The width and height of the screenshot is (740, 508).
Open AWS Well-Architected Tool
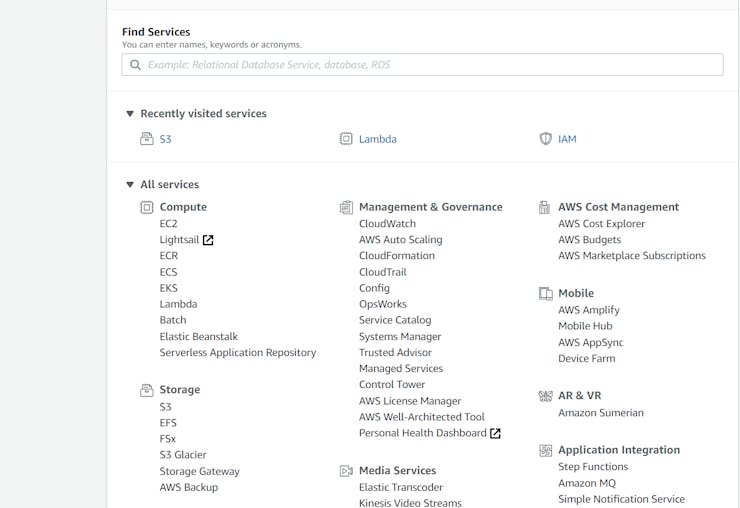click(422, 417)
